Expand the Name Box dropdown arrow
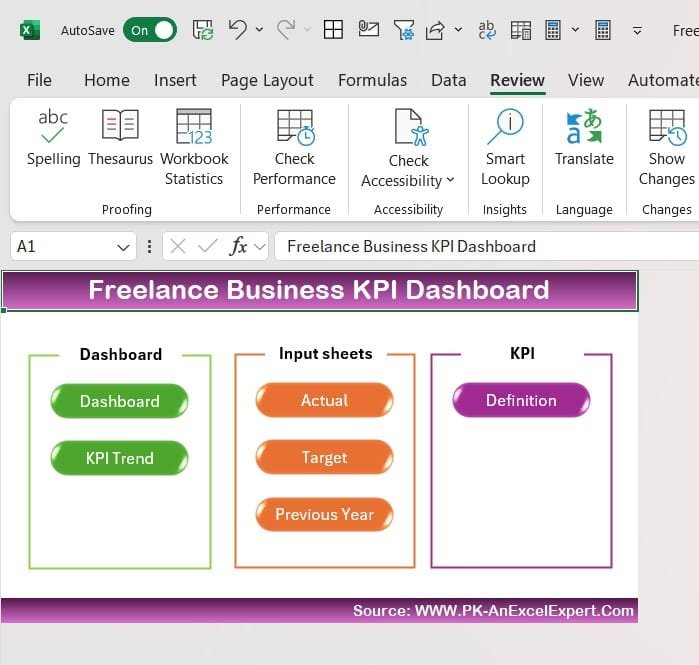This screenshot has width=699, height=665. point(123,246)
